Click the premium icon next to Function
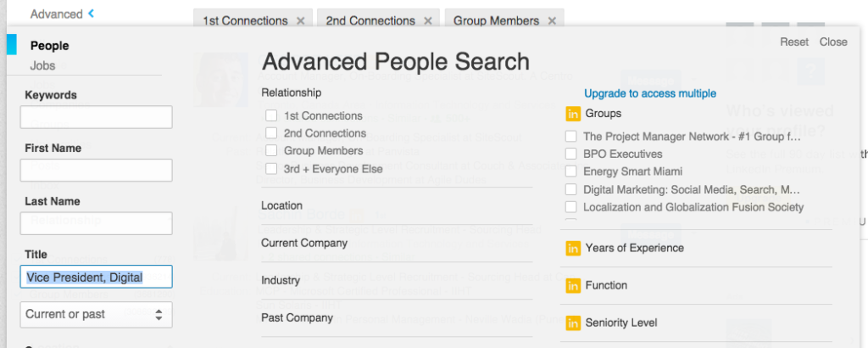The height and width of the screenshot is (348, 868). click(x=573, y=285)
